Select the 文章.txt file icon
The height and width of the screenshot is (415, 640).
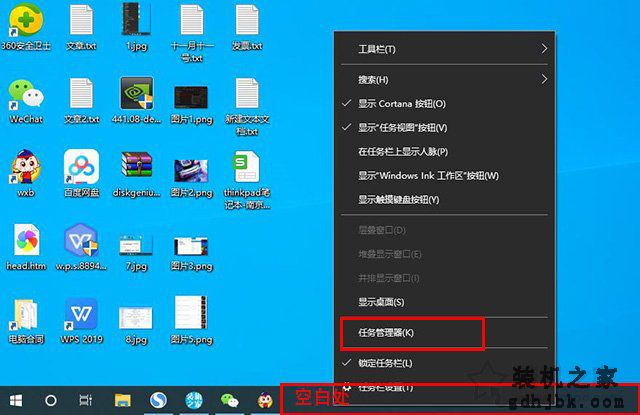81,27
